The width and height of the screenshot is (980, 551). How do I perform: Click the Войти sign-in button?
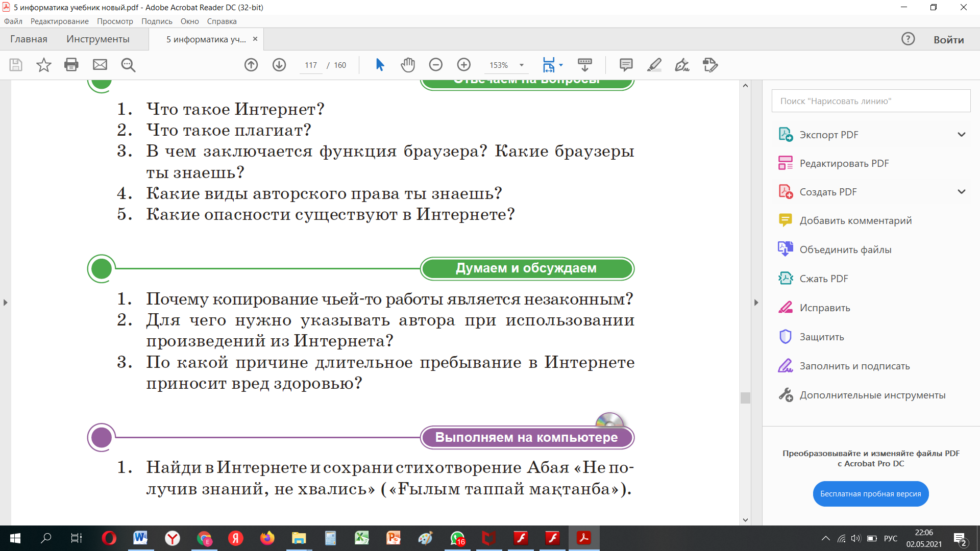click(x=949, y=40)
